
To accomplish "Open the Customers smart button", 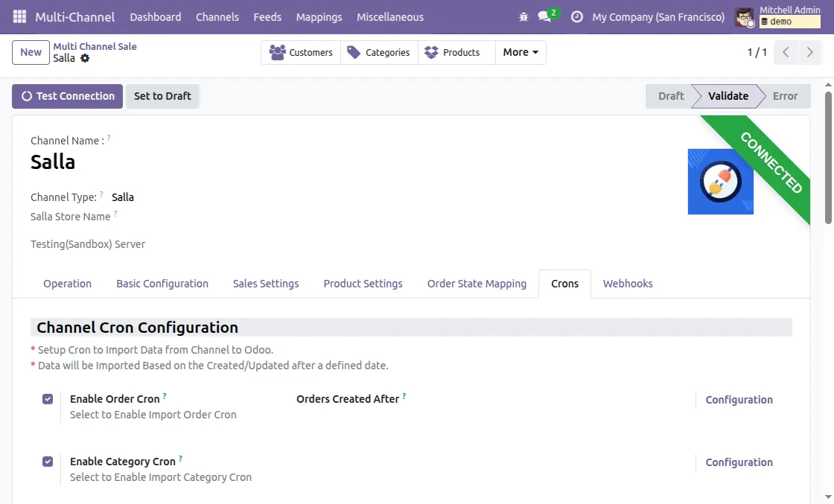I will [301, 52].
